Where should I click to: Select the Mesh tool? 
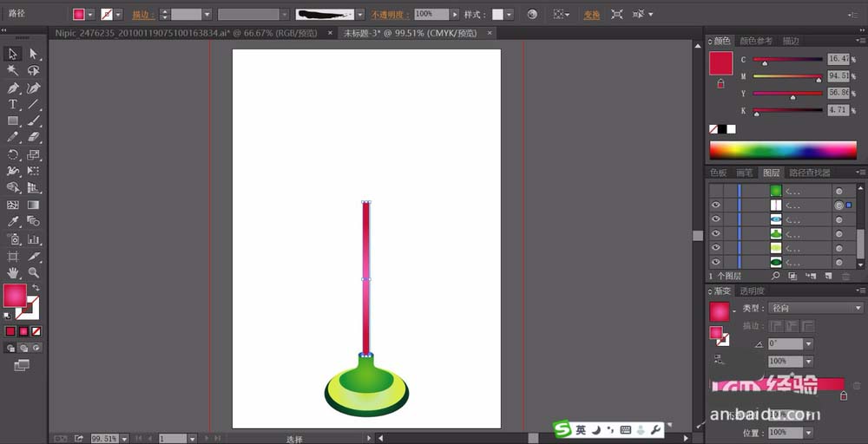12,206
